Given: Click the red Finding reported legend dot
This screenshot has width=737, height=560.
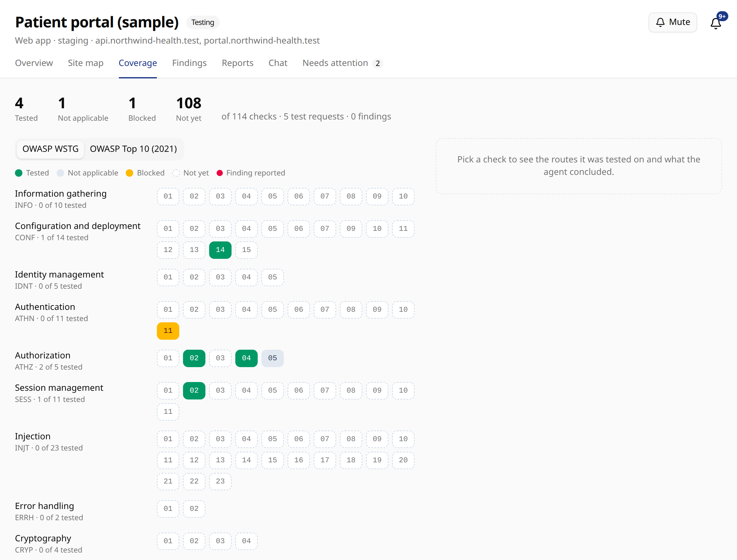Looking at the screenshot, I should [x=219, y=173].
